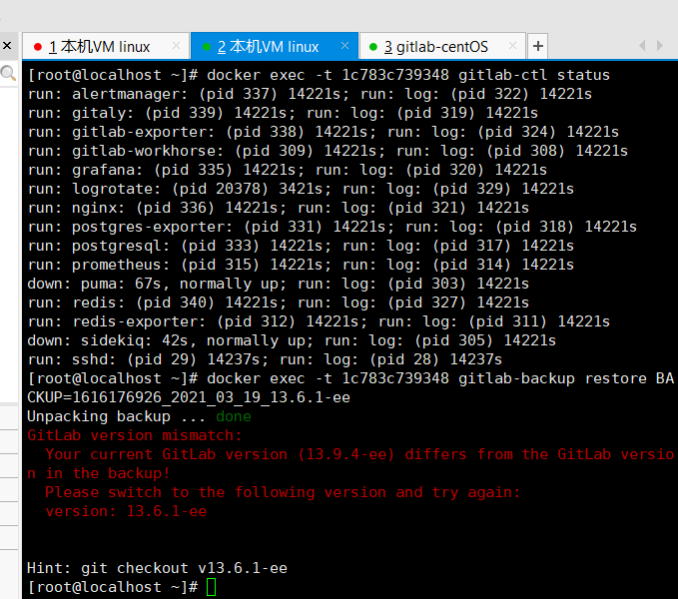The height and width of the screenshot is (599, 678).
Task: Close the second 本机VM linux tab
Action: (x=345, y=46)
